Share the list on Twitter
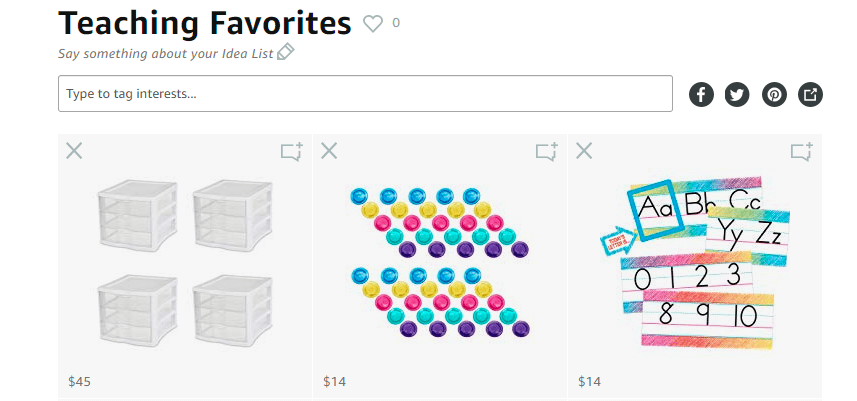 [737, 95]
